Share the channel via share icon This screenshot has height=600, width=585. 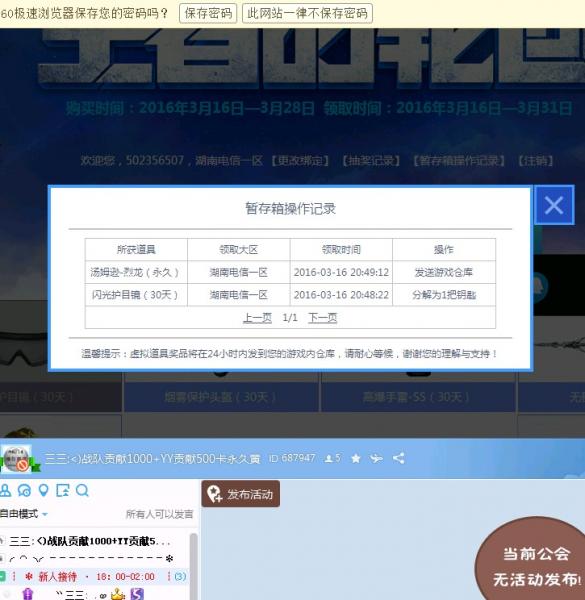pyautogui.click(x=399, y=458)
